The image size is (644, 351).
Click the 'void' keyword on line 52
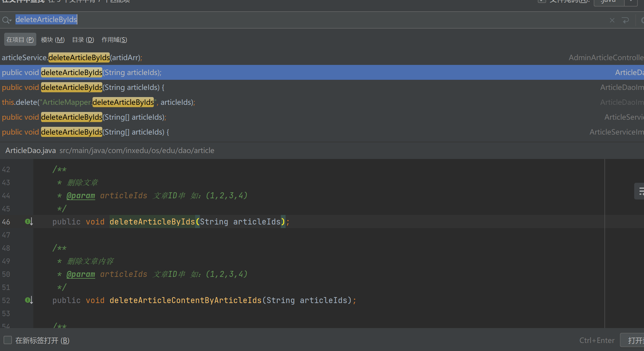point(95,300)
